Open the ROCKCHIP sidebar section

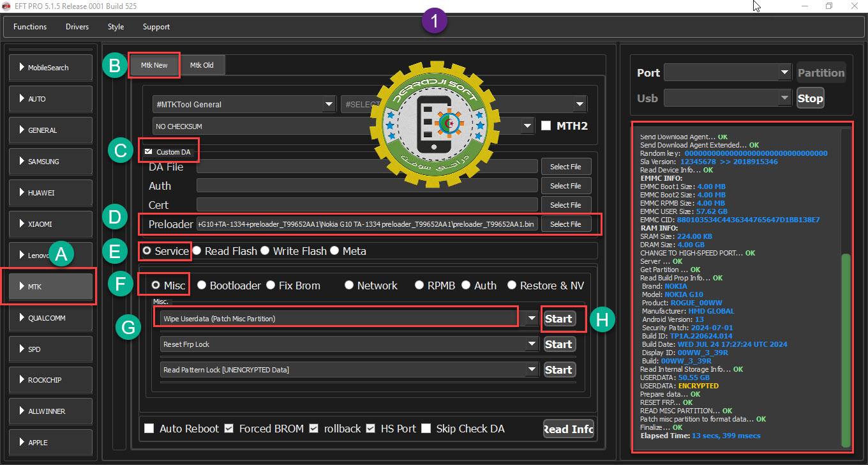pos(50,380)
